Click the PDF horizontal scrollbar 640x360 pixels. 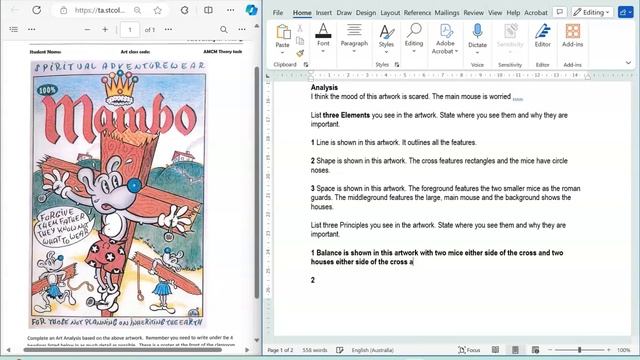point(123,350)
